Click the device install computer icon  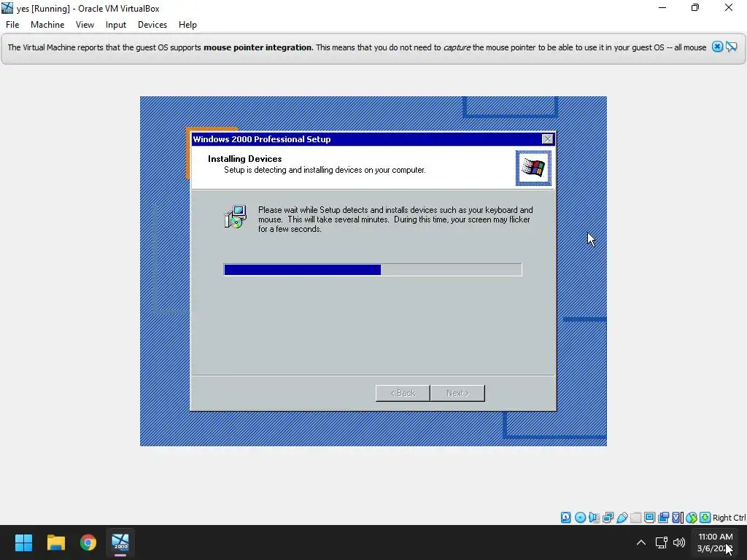click(x=236, y=217)
